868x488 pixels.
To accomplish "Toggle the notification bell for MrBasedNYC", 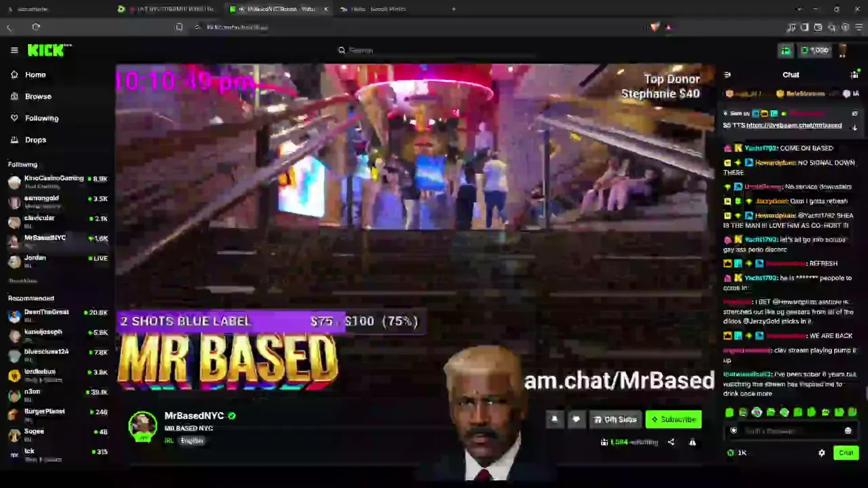I will point(555,420).
